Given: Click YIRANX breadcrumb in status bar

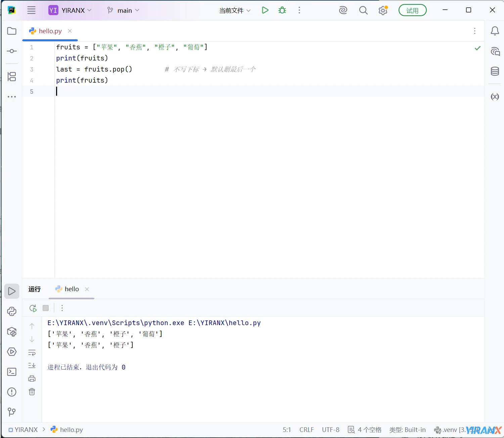Looking at the screenshot, I should tap(23, 430).
